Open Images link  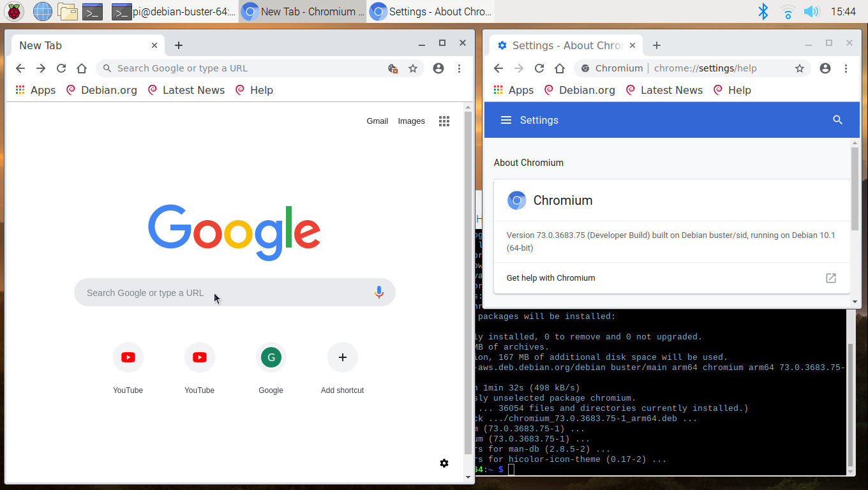click(x=411, y=121)
